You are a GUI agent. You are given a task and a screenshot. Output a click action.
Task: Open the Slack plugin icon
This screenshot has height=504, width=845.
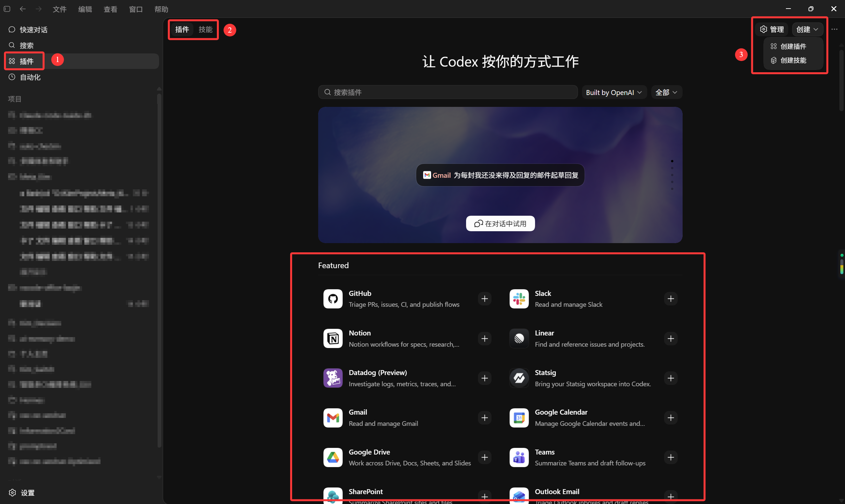pos(519,299)
